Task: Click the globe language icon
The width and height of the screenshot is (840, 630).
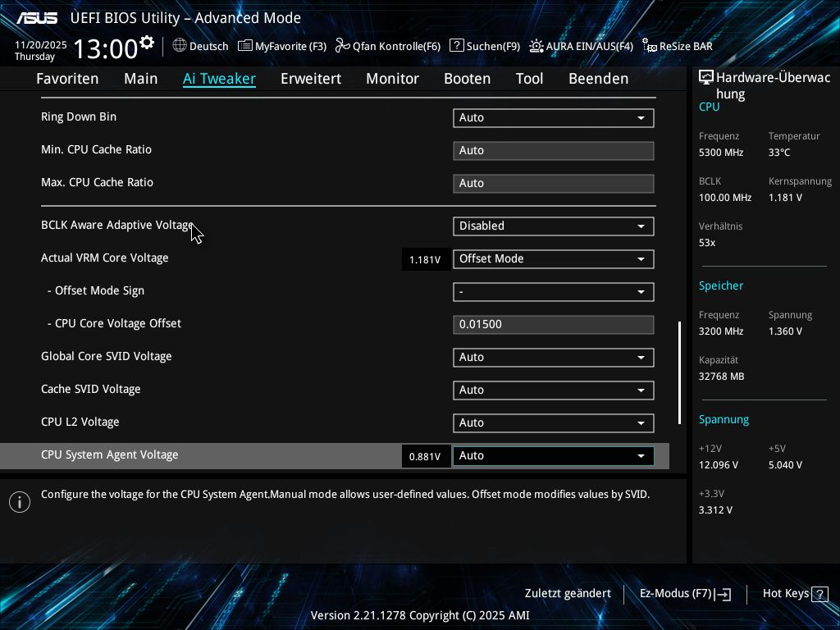Action: tap(180, 46)
